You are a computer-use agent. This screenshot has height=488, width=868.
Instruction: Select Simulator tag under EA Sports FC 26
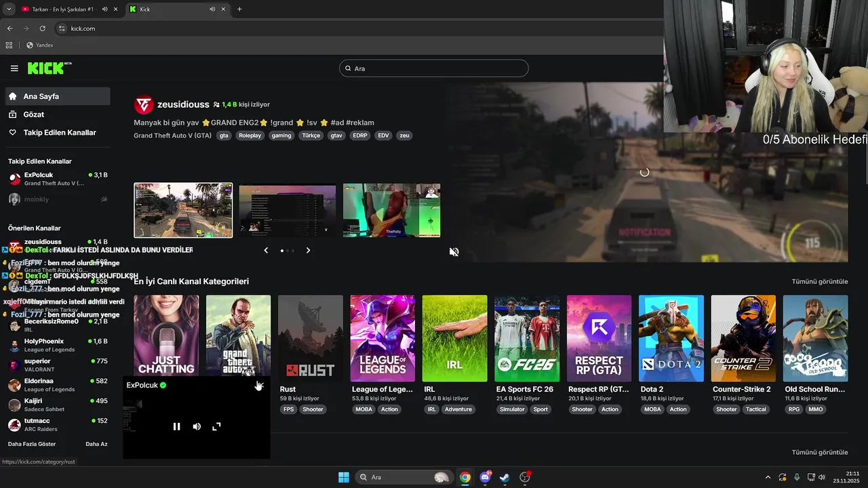[x=512, y=409]
